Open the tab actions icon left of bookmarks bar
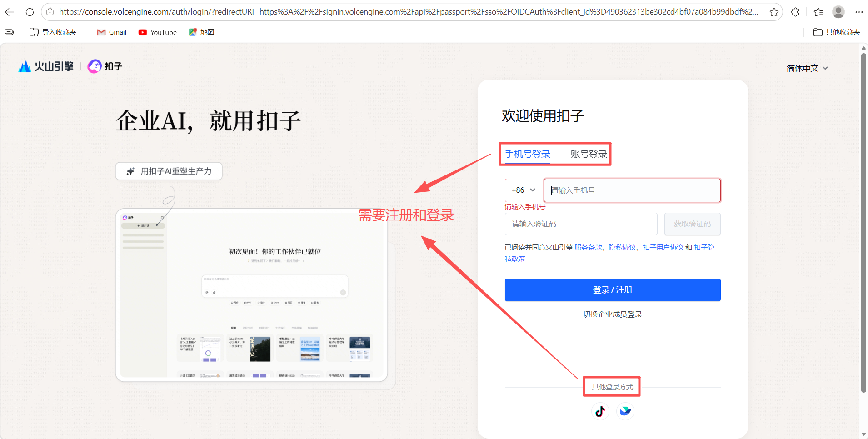Image resolution: width=868 pixels, height=439 pixels. [9, 32]
